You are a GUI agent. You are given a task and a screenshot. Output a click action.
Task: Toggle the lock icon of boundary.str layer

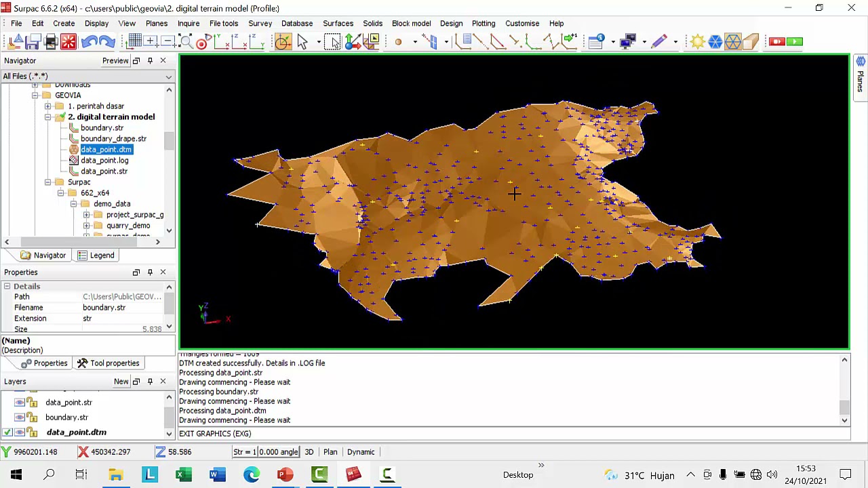tap(32, 417)
